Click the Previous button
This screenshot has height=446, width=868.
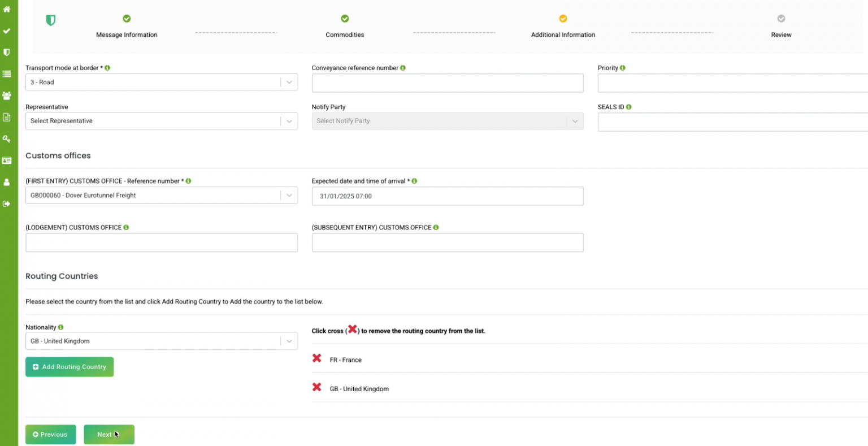[x=50, y=434]
